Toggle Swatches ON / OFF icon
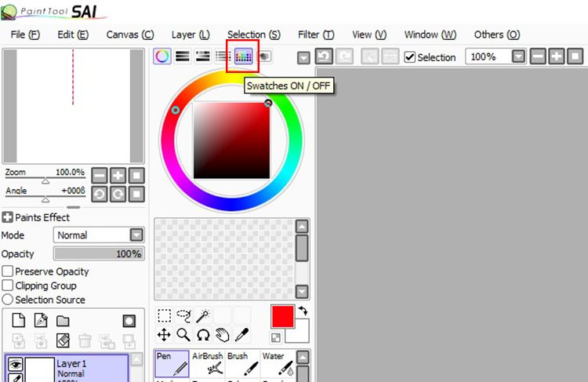This screenshot has height=382, width=588. [243, 56]
